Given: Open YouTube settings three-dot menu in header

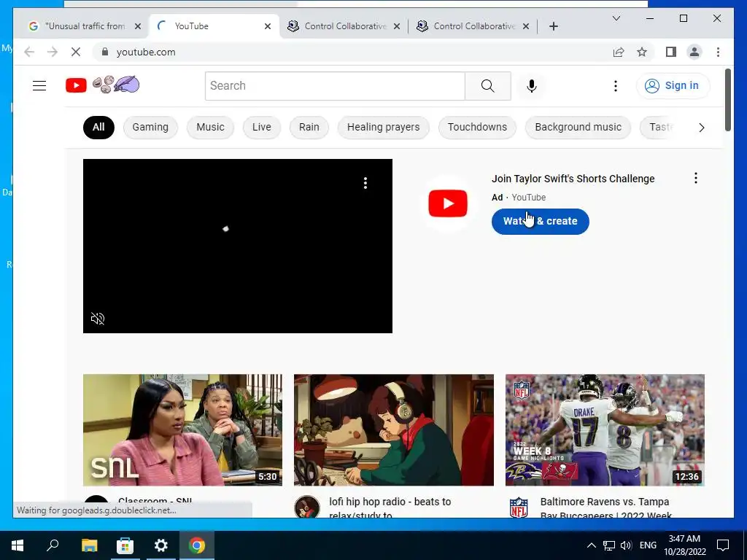Looking at the screenshot, I should click(x=616, y=86).
